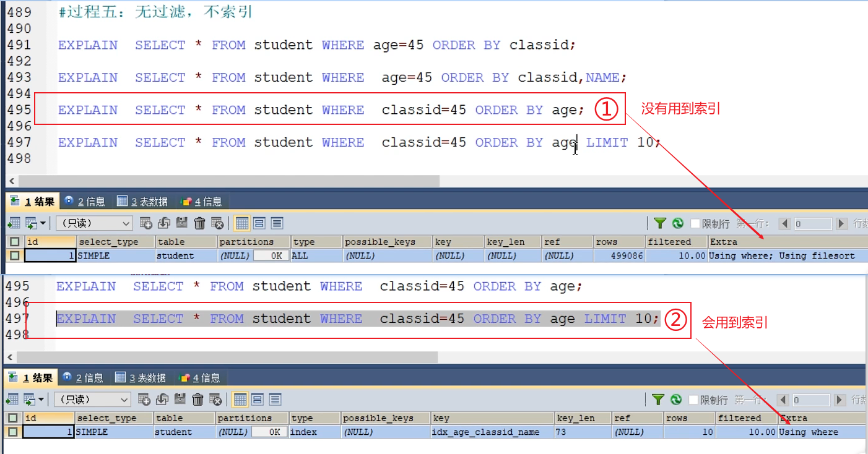The width and height of the screenshot is (868, 454).
Task: Click the 'Using where; Using filesort' cell
Action: tap(788, 255)
